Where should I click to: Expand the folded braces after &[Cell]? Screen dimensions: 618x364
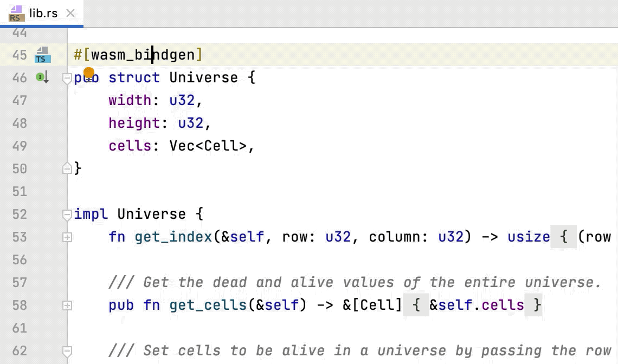[416, 305]
